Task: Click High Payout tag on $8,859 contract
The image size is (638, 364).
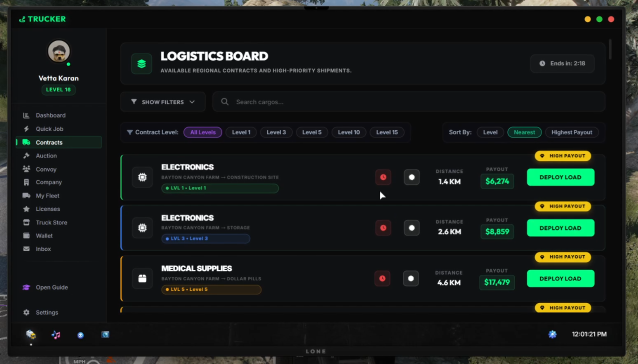Action: pos(563,206)
